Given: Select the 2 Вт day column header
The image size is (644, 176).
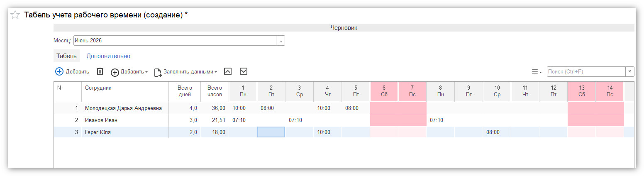Looking at the screenshot, I should (x=271, y=92).
